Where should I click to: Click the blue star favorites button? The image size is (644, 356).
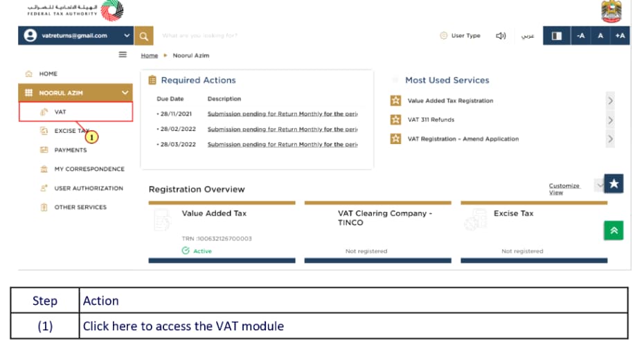[614, 184]
